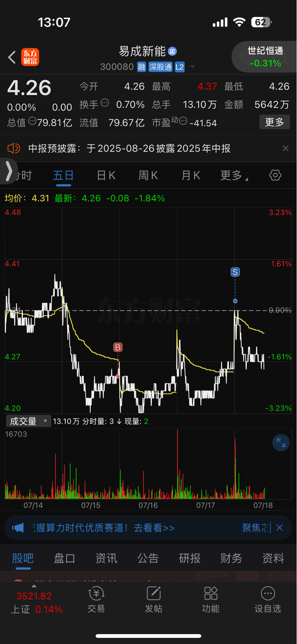This screenshot has height=644, width=297.
Task: Tap the 易成新能 stock name title
Action: tap(142, 51)
